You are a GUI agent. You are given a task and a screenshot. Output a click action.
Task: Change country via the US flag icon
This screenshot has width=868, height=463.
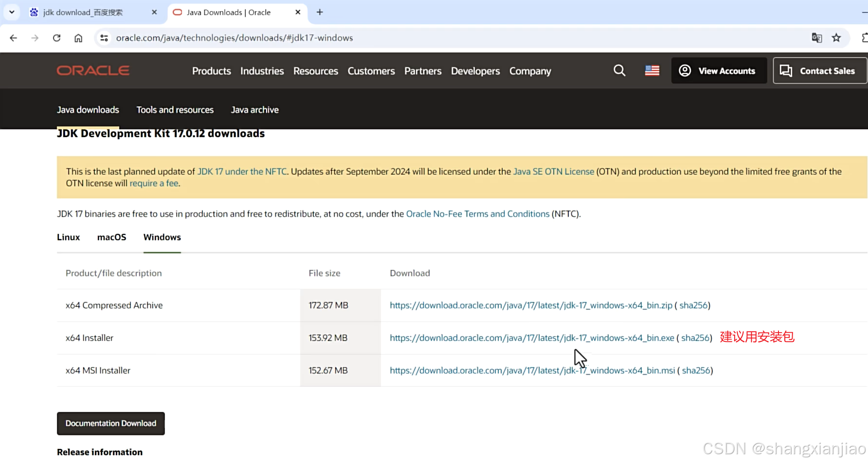652,71
